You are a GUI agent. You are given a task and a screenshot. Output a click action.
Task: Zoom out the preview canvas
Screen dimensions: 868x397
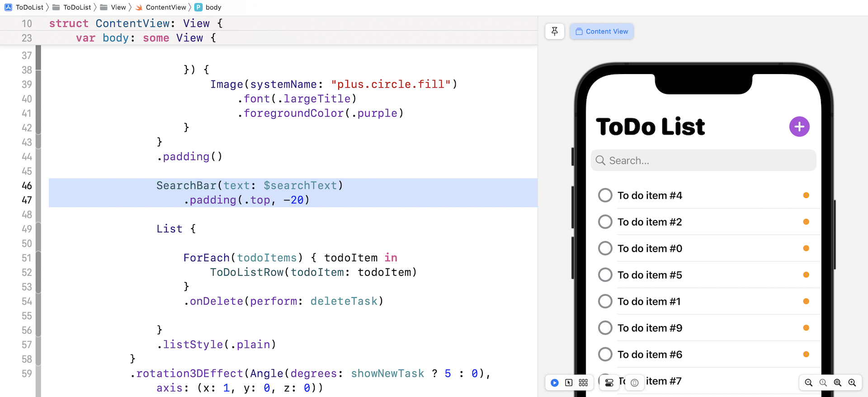[809, 383]
